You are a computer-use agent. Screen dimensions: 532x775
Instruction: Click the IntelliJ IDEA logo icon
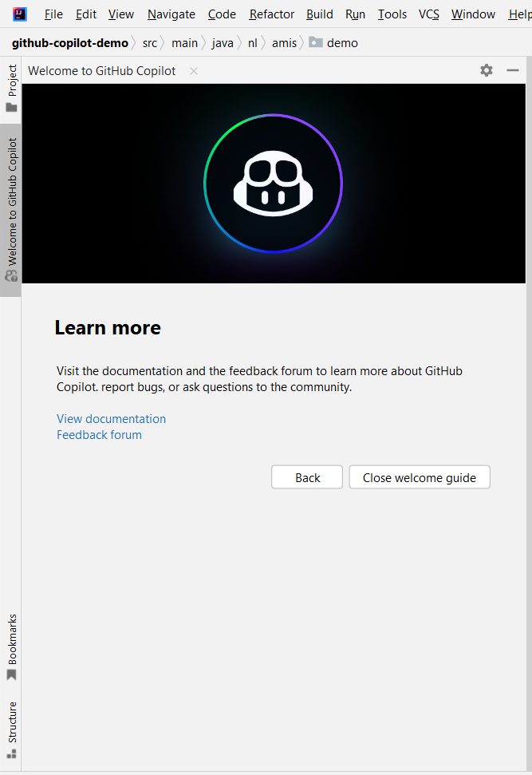point(20,14)
